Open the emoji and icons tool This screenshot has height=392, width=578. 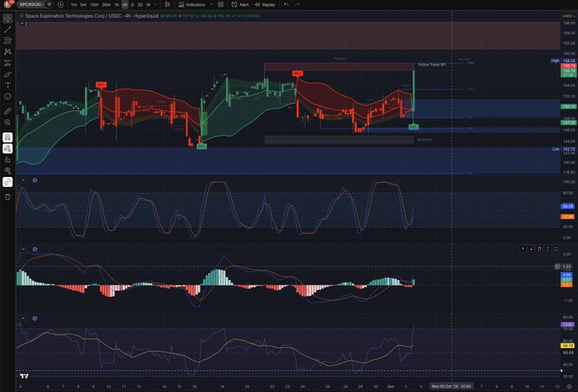point(8,97)
